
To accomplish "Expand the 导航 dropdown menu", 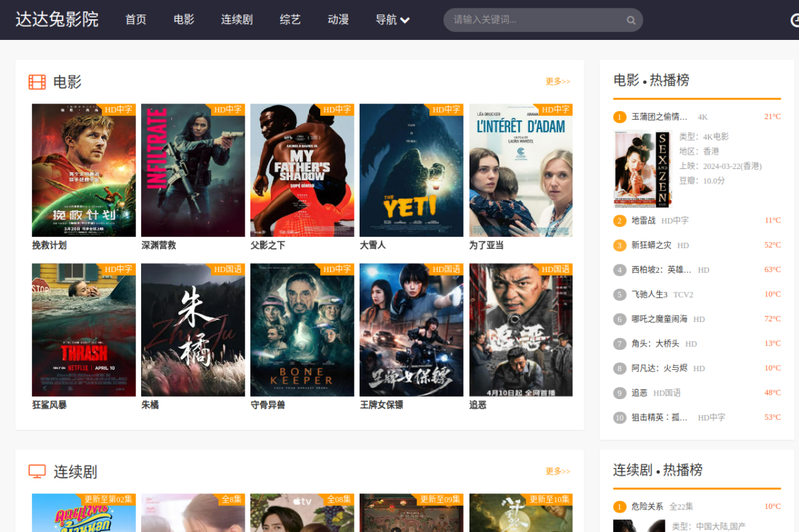I will 392,20.
